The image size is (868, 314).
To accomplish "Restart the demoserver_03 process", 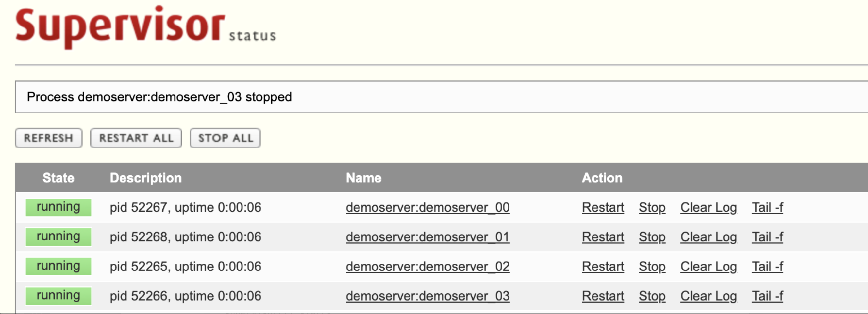I will click(x=603, y=296).
